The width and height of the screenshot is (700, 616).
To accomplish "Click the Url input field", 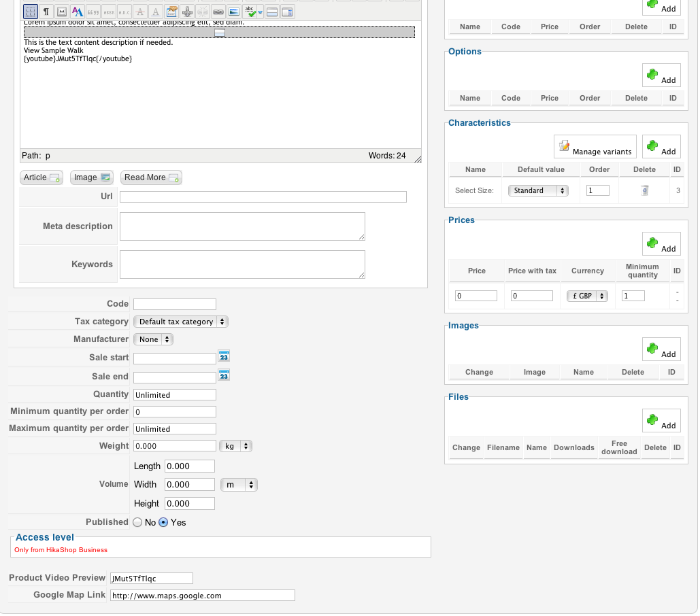I will click(x=263, y=197).
